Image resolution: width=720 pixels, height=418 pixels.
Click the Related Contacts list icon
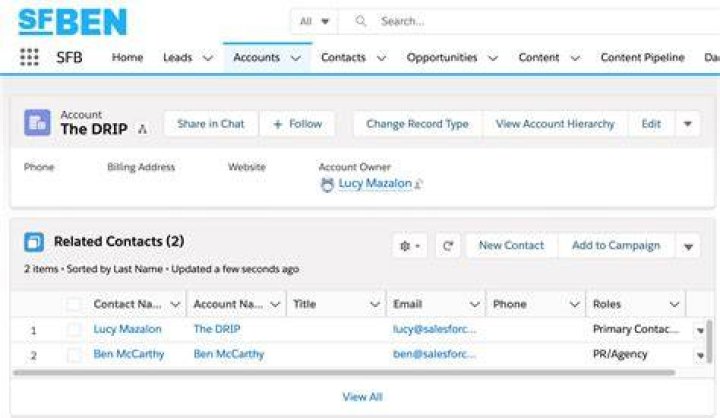click(x=34, y=242)
